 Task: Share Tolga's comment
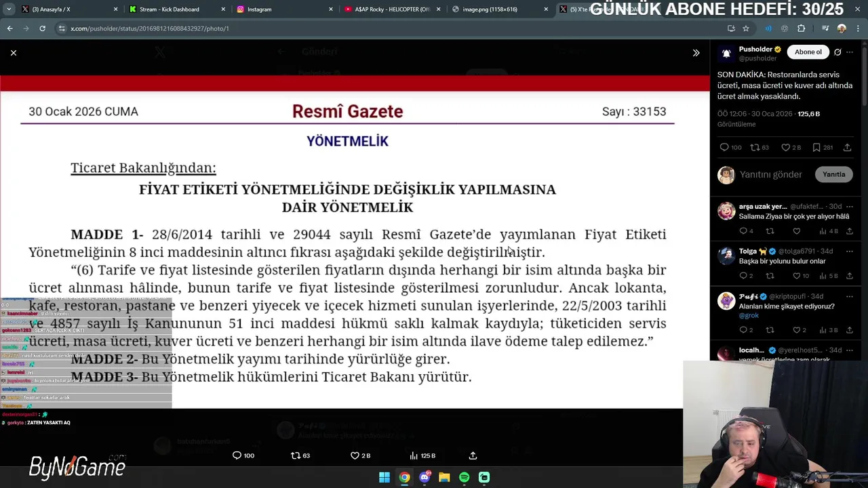coord(849,276)
